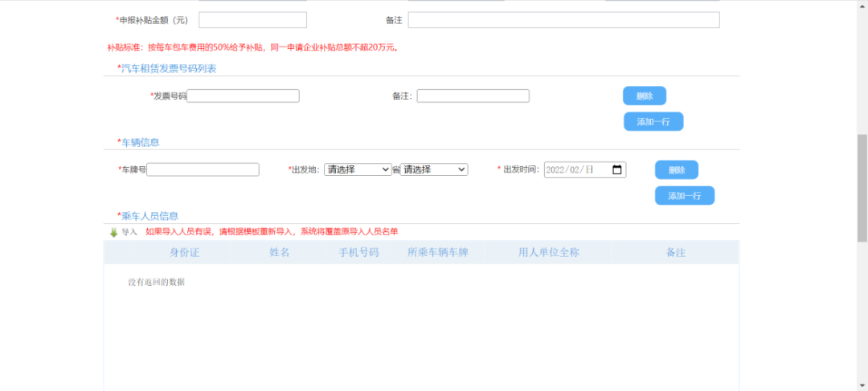Click the 身份证 column header

(x=184, y=252)
